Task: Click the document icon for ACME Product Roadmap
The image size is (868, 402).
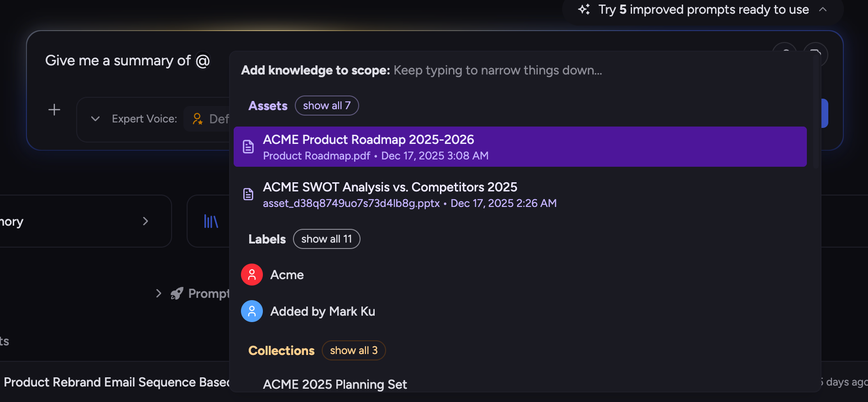Action: tap(248, 147)
